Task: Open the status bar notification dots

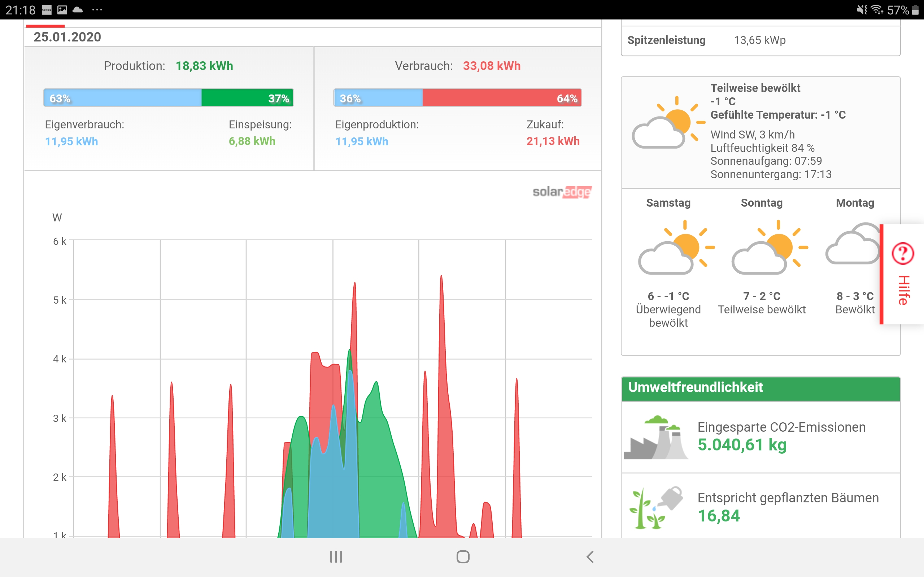Action: click(97, 10)
